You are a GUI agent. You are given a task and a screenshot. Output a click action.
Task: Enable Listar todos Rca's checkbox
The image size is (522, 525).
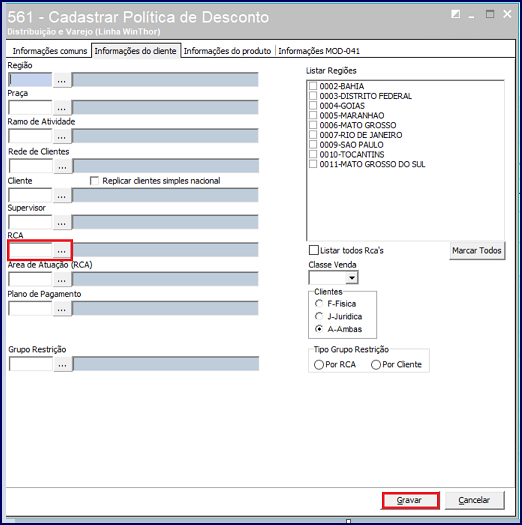coord(314,250)
